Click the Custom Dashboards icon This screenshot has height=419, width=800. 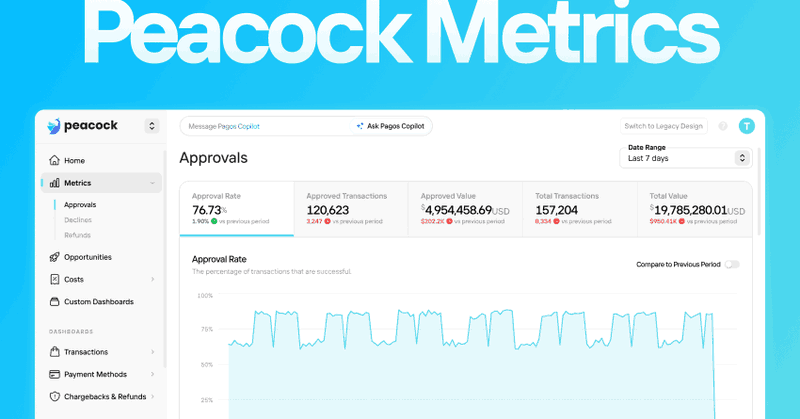pyautogui.click(x=55, y=302)
